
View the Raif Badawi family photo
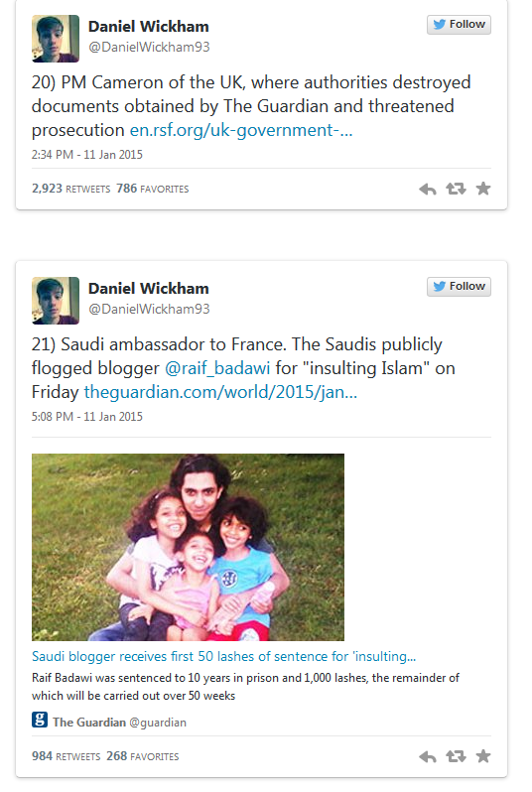tap(188, 547)
